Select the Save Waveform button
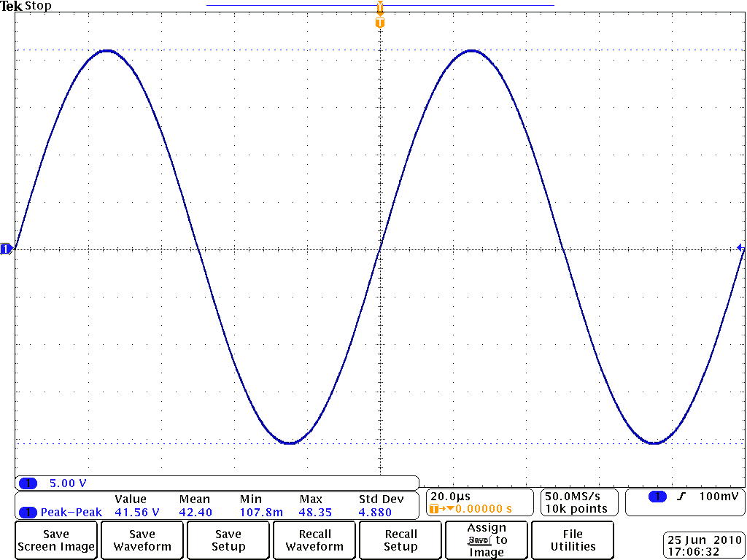This screenshot has height=560, width=747. click(x=142, y=540)
